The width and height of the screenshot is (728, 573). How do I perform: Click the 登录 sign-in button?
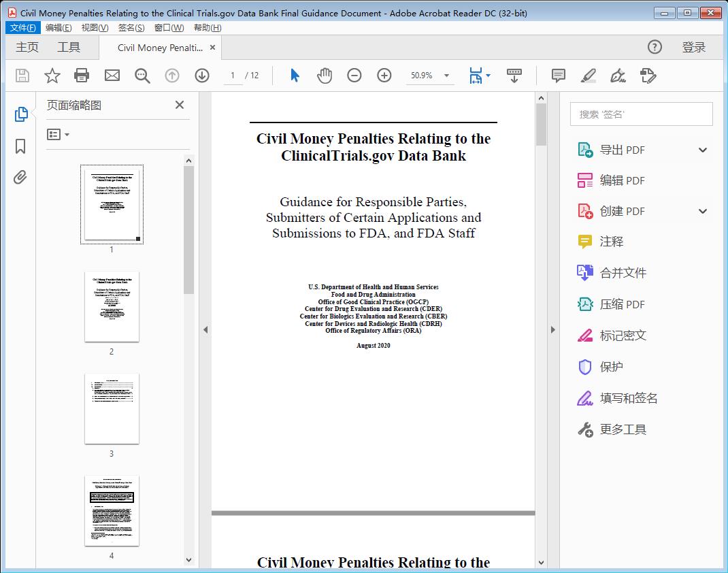694,47
